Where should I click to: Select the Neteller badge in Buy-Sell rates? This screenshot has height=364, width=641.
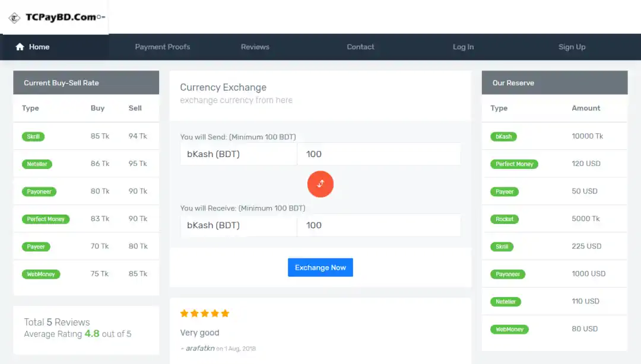[x=37, y=164]
